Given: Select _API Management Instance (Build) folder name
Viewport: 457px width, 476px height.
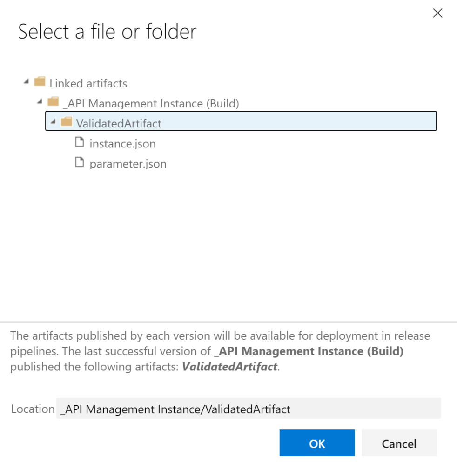Looking at the screenshot, I should pos(150,103).
